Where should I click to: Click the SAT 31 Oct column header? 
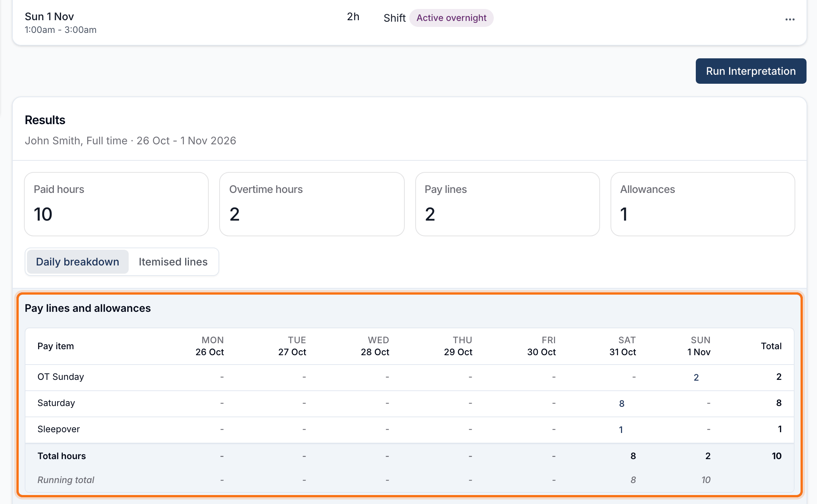click(x=622, y=346)
